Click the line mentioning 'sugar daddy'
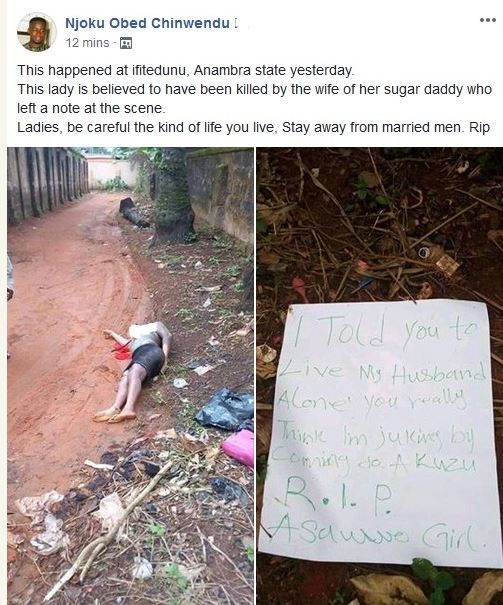The height and width of the screenshot is (605, 503). pos(255,89)
